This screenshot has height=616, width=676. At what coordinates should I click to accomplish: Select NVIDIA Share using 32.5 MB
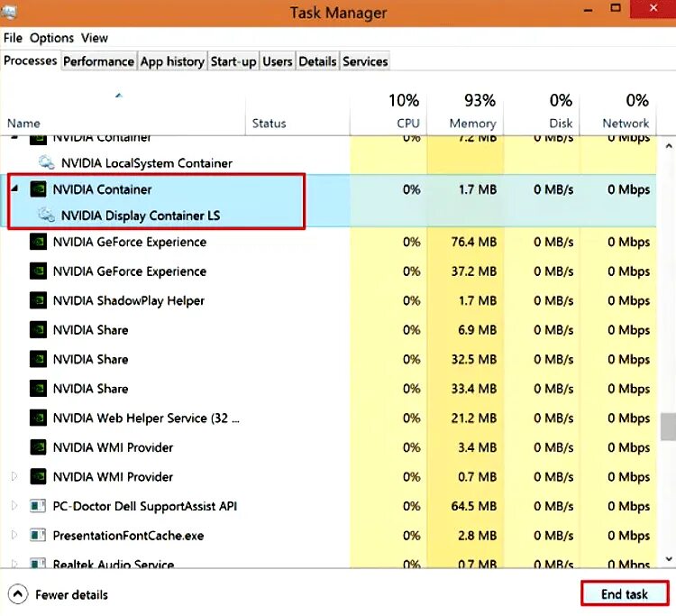pyautogui.click(x=328, y=359)
